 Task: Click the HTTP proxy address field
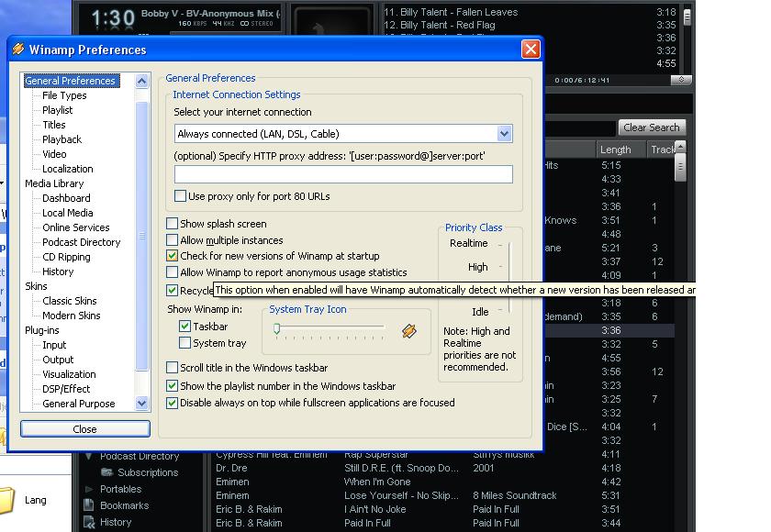pyautogui.click(x=343, y=174)
